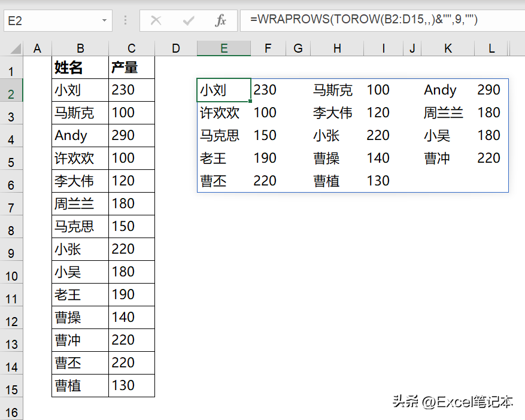
Task: Click cell B11 containing 老王
Action: pyautogui.click(x=80, y=295)
